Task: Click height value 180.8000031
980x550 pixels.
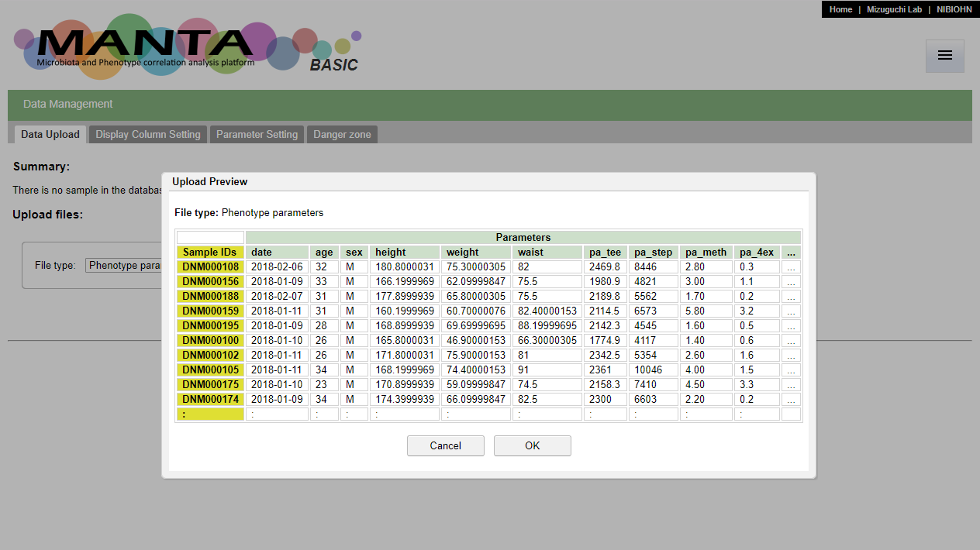Action: click(x=405, y=266)
